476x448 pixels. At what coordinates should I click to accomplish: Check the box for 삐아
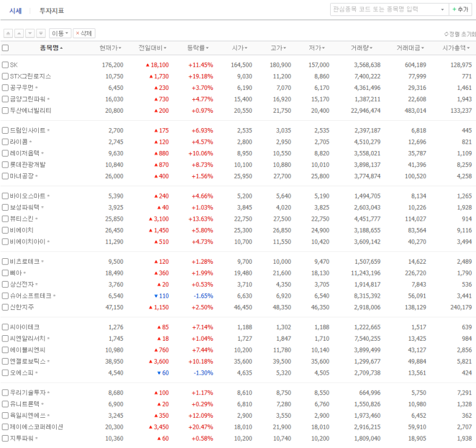click(x=5, y=273)
